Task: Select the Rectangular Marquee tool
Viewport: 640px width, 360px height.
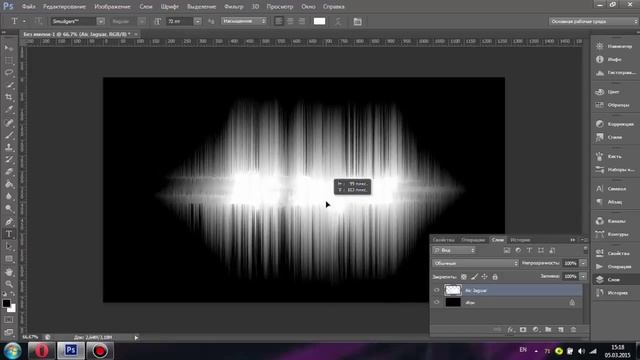Action: click(x=9, y=60)
